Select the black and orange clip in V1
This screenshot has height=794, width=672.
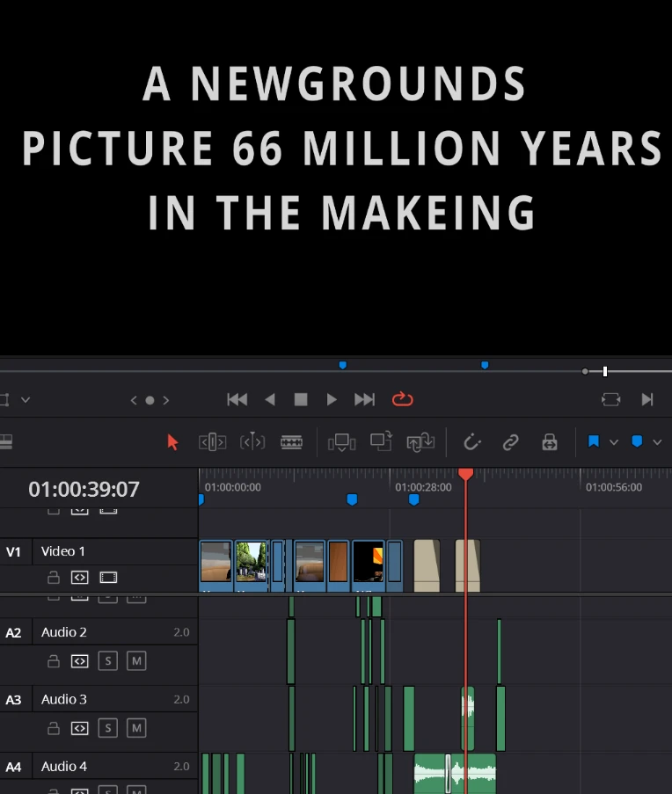369,565
